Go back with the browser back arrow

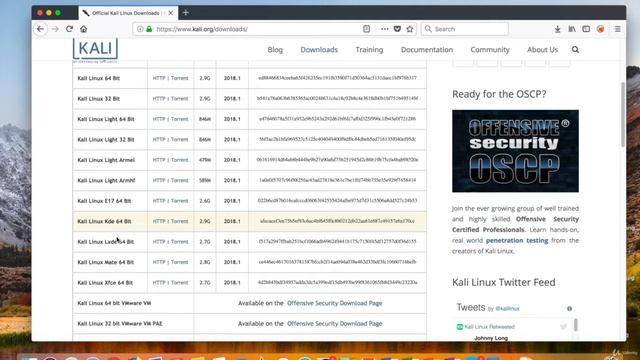click(x=40, y=29)
